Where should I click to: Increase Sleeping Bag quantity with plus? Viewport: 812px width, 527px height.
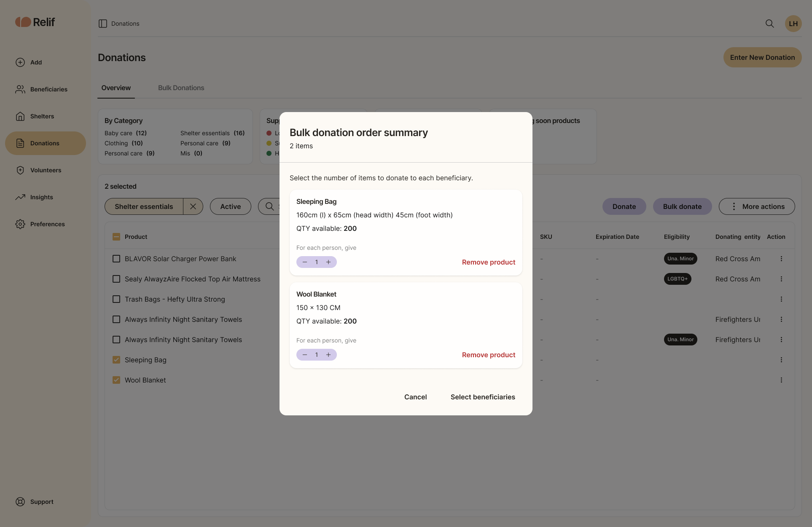328,262
